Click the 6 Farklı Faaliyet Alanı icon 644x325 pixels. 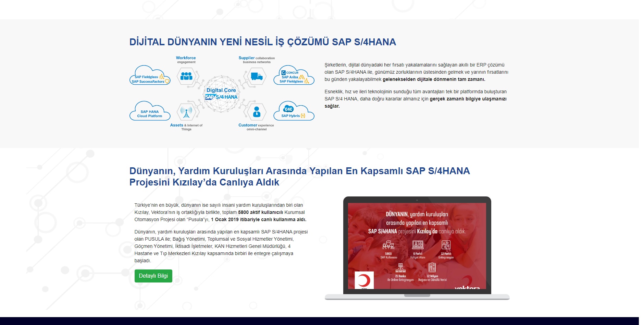418,245
